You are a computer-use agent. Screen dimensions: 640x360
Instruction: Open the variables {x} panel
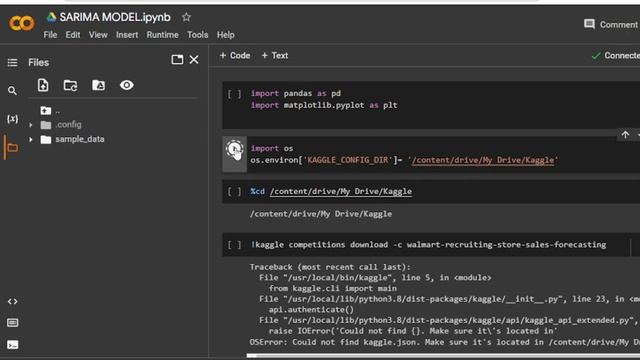[12, 119]
